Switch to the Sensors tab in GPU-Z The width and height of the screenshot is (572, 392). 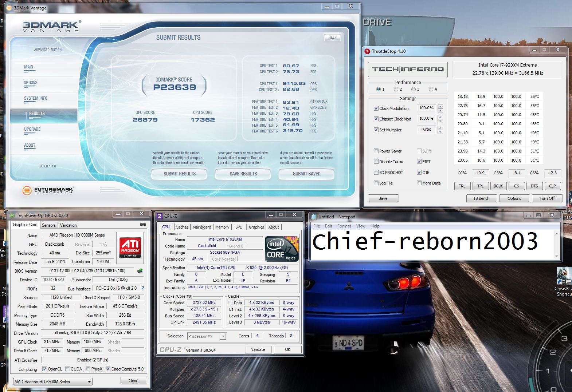pos(48,225)
